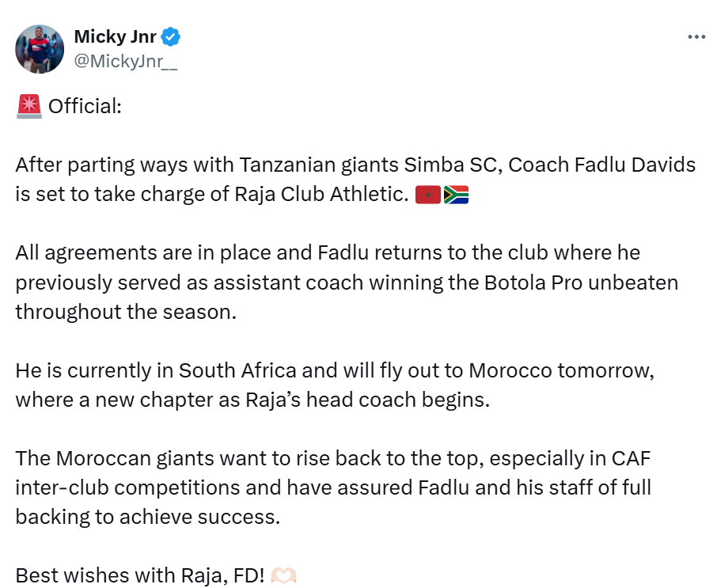The image size is (717, 588).
Task: Click the heart hands emoji
Action: pyautogui.click(x=283, y=575)
